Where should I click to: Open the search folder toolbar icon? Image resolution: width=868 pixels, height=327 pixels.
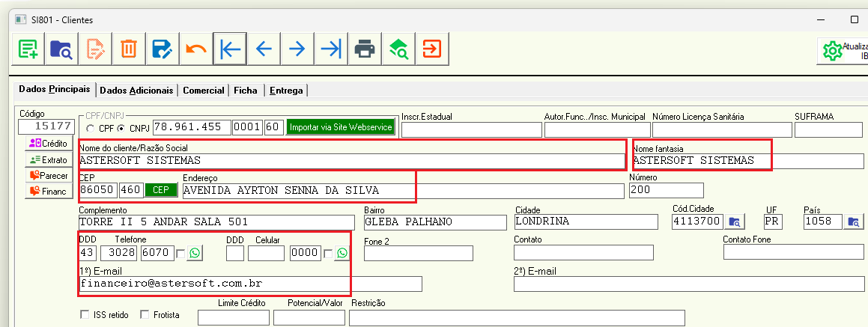pyautogui.click(x=61, y=49)
